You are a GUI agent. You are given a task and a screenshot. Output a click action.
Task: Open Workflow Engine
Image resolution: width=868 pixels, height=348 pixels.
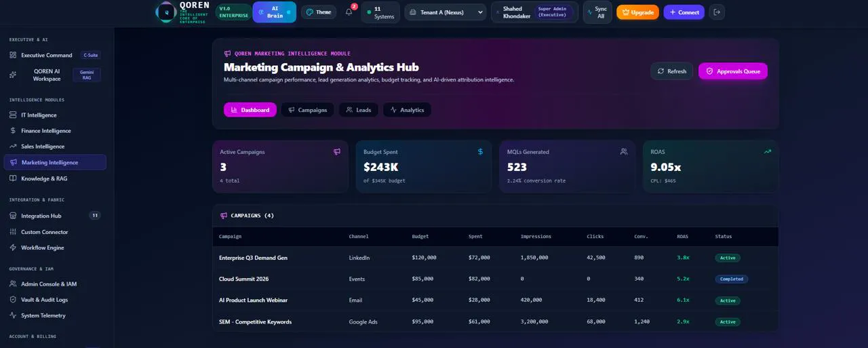tap(55, 248)
